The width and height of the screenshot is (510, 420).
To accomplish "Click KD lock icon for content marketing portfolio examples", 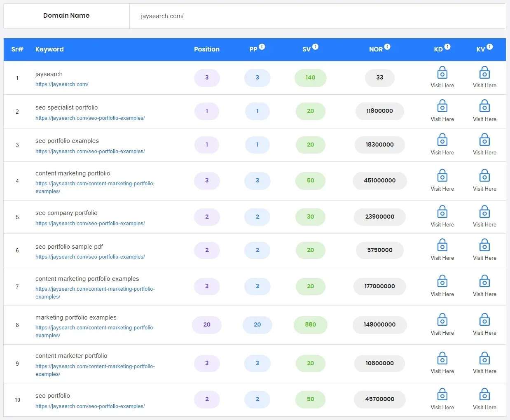I will pos(442,281).
